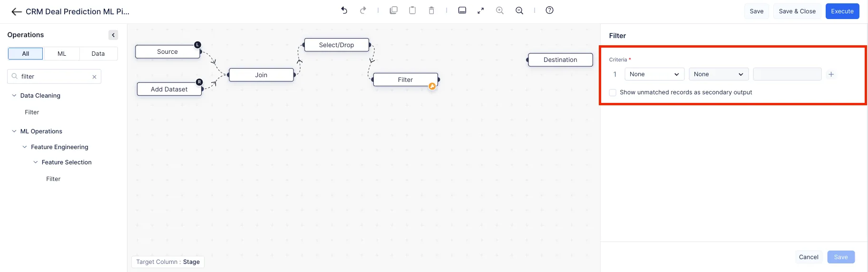
Task: Copy the selected node
Action: pyautogui.click(x=393, y=10)
